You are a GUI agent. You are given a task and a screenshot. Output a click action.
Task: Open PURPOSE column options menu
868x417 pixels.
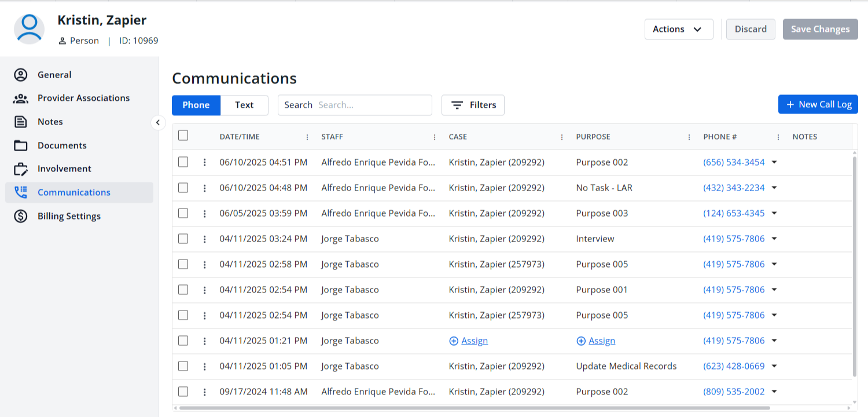pos(689,137)
